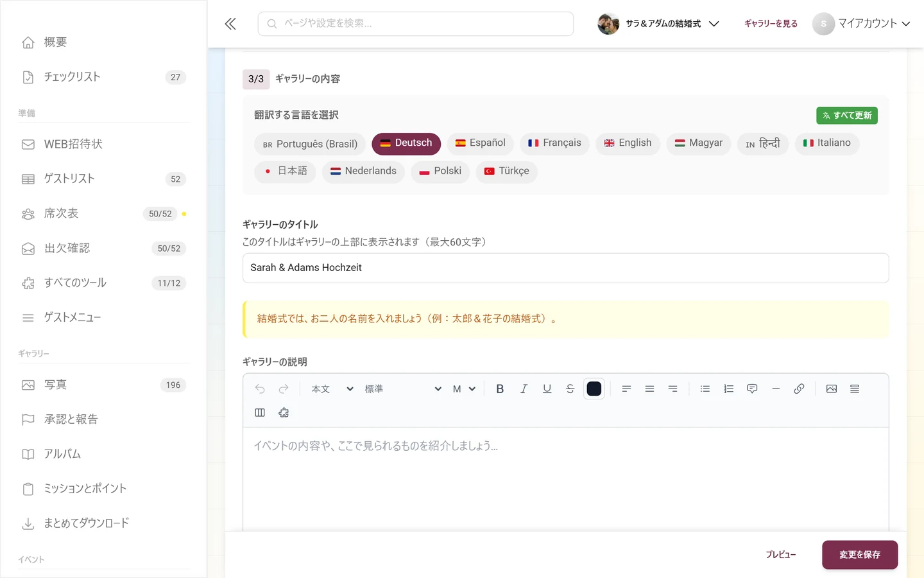
Task: Insert a numbered list
Action: click(728, 389)
